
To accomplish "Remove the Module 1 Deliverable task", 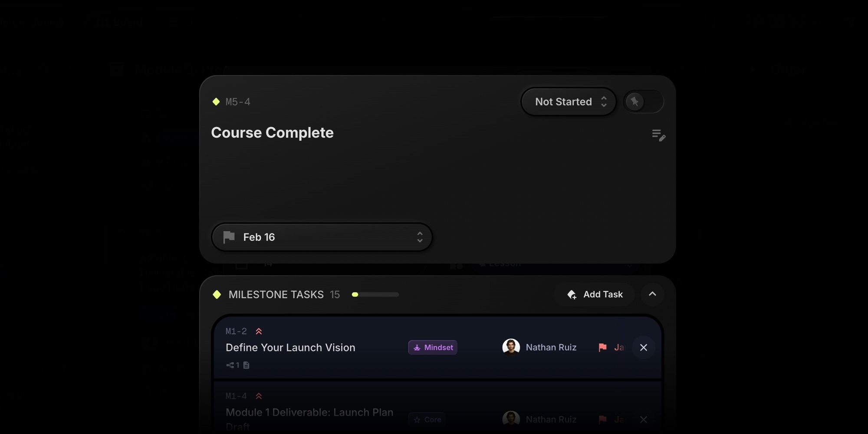I will [644, 420].
